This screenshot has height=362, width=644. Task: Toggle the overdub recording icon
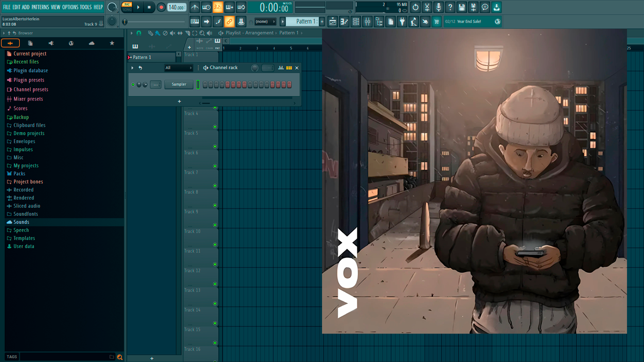230,7
